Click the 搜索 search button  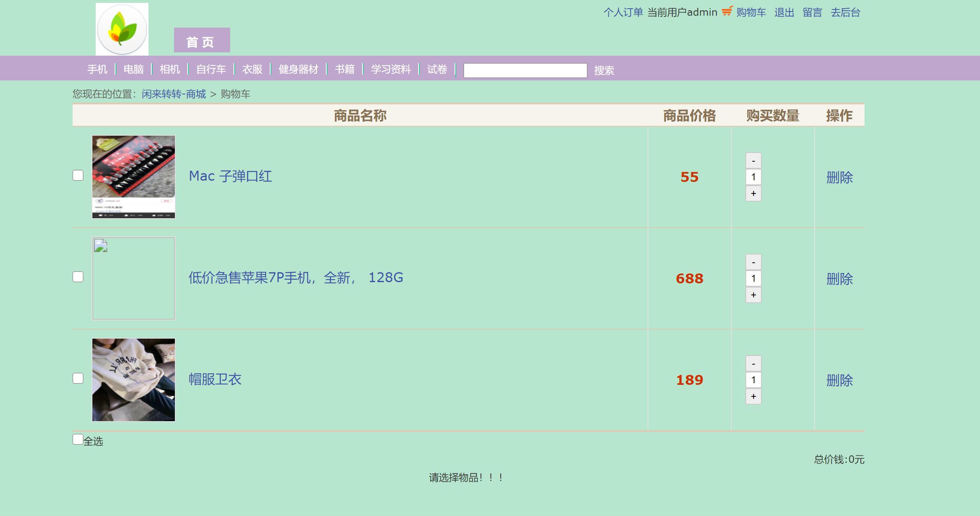(604, 71)
